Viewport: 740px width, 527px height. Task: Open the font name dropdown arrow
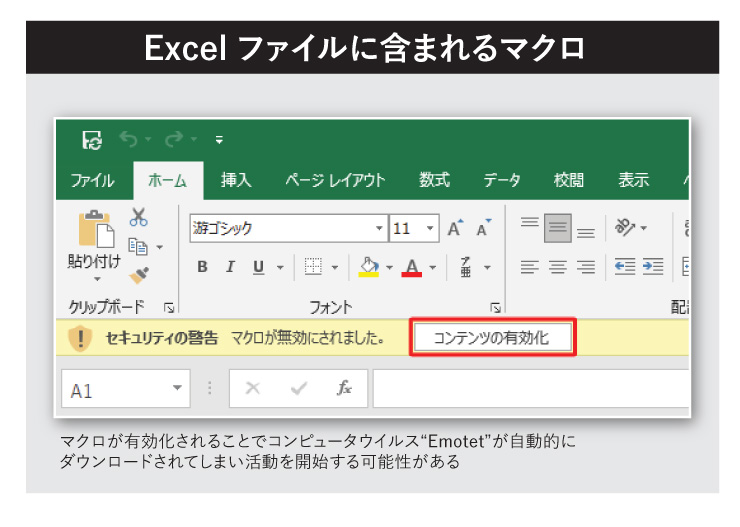tap(379, 228)
